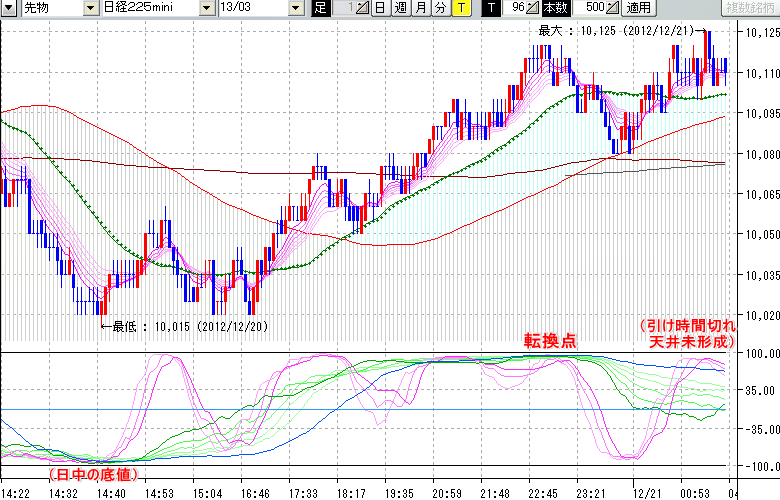Open the 13/03 contract month dropdown
780x500 pixels.
coord(296,8)
